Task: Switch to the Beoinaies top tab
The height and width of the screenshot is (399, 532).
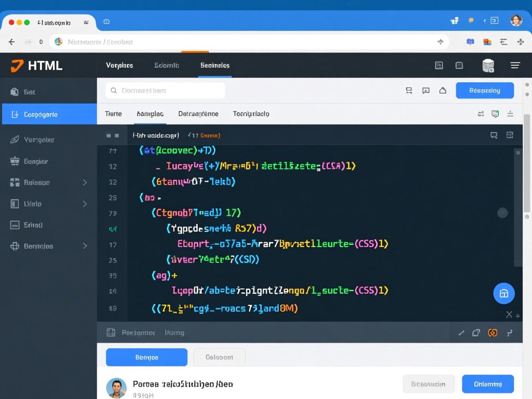Action: 215,66
